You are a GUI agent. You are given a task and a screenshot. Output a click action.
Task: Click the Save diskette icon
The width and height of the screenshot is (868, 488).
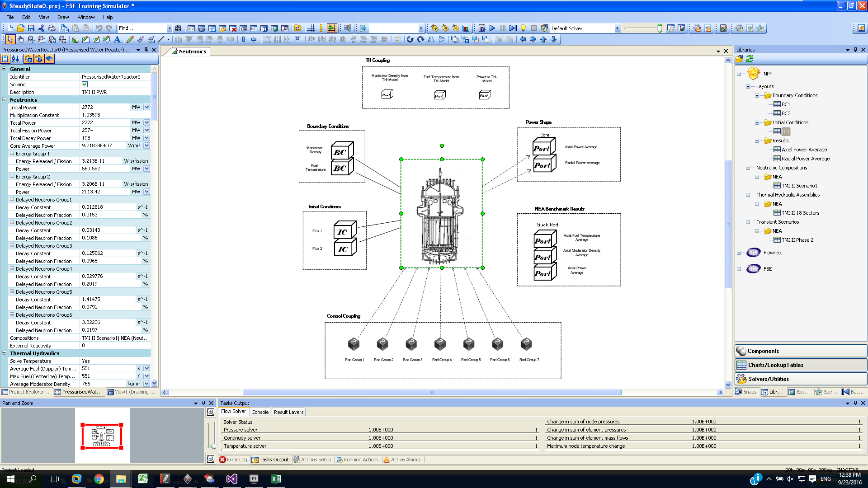[x=31, y=28]
